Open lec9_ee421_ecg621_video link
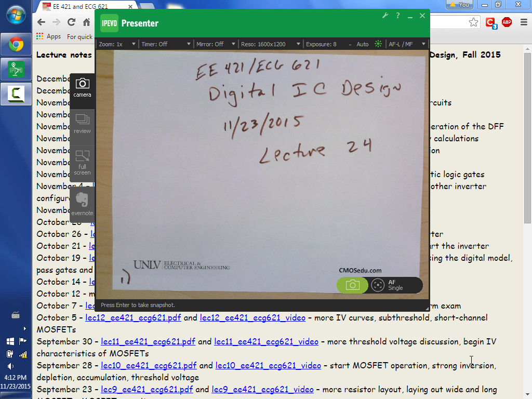The width and height of the screenshot is (532, 399). 262,389
